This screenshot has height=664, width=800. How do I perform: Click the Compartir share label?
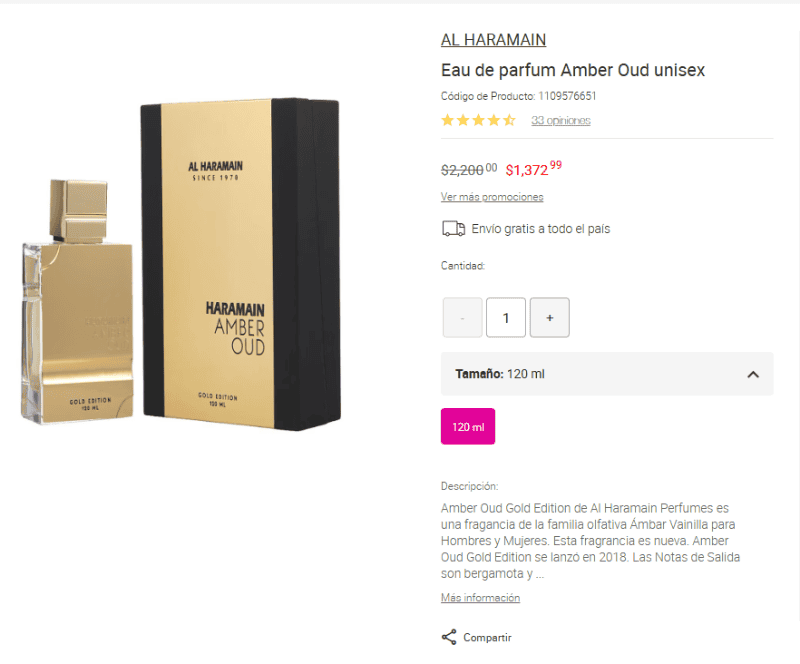tap(487, 637)
